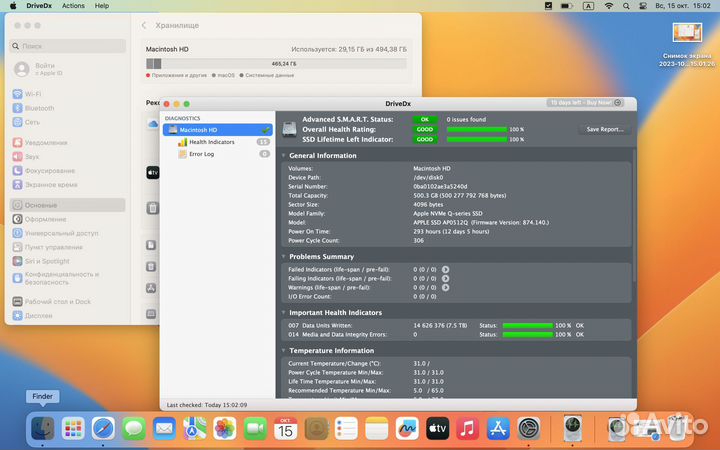
Task: Select Основные in Settings sidebar
Action: (x=68, y=205)
